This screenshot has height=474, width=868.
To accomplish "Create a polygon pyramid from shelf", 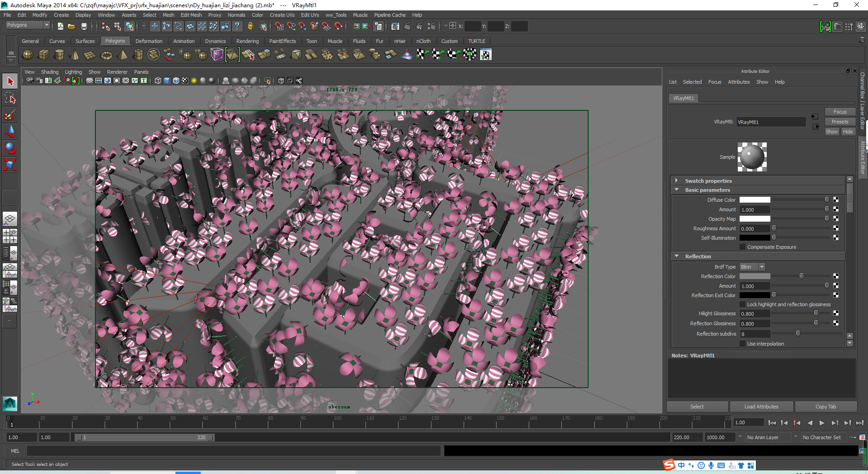I will [122, 55].
